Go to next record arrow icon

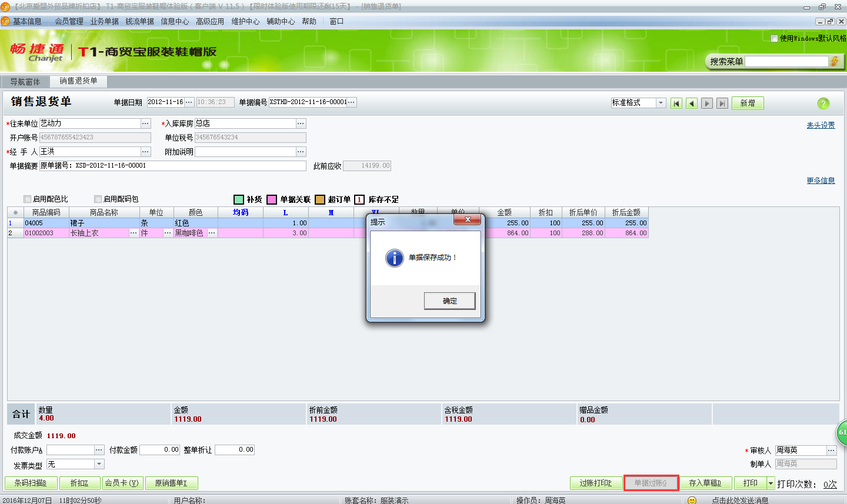(707, 104)
